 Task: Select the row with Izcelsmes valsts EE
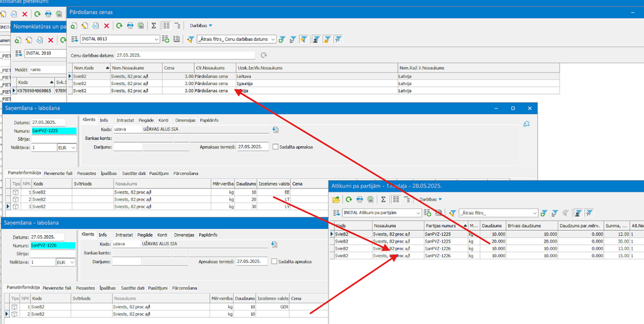click(166, 192)
